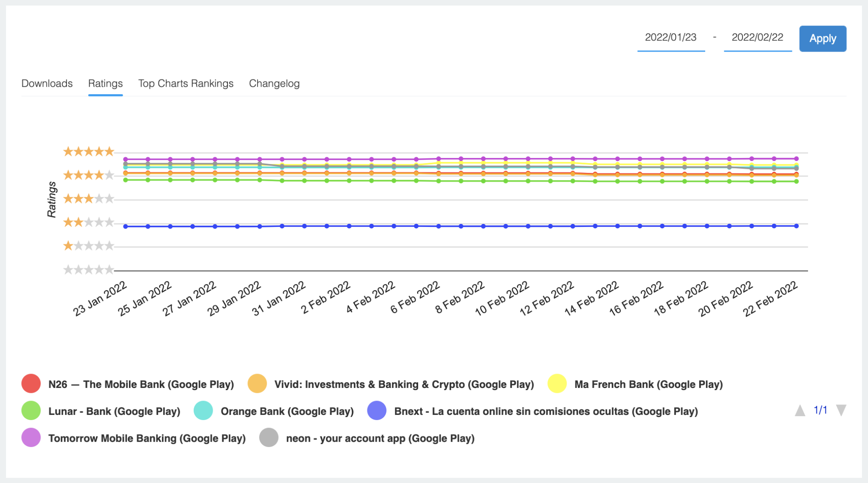The width and height of the screenshot is (868, 483).
Task: Click the yellow Ma French Bank legend circle
Action: point(557,384)
